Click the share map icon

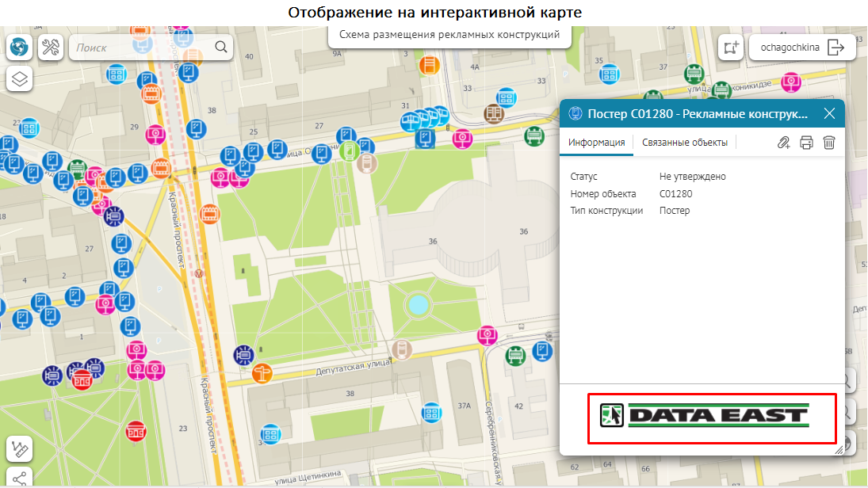[20, 478]
